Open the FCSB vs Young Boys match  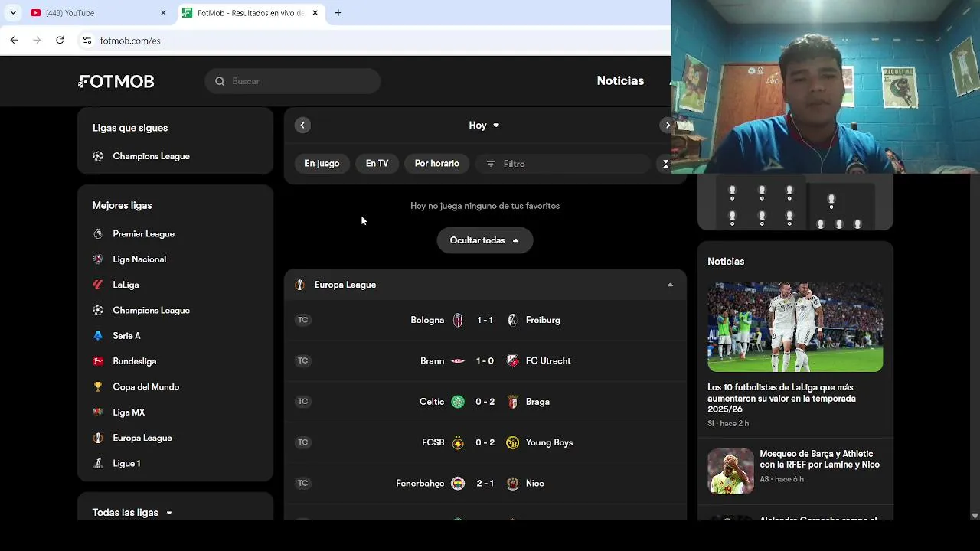(x=485, y=442)
